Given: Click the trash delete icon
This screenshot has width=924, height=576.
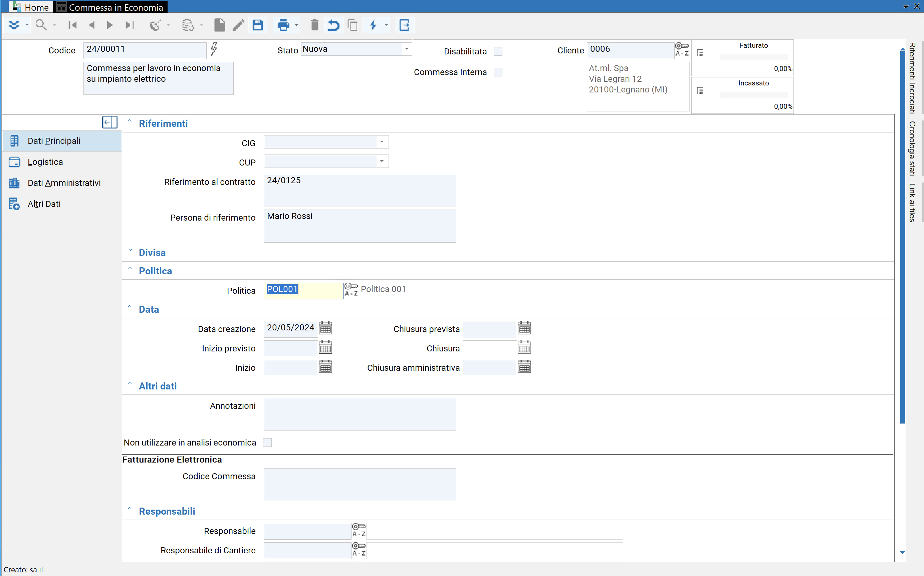Looking at the screenshot, I should click(x=314, y=25).
